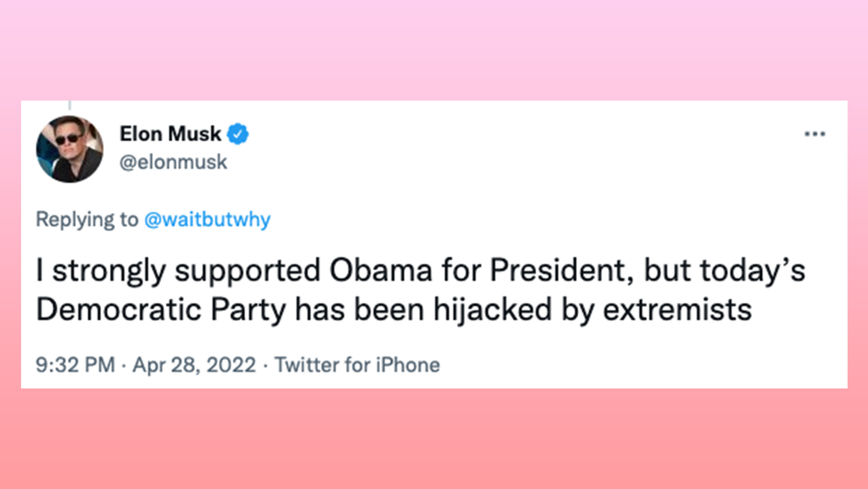The width and height of the screenshot is (868, 489).
Task: Click the 9:32 PM timestamp
Action: tap(76, 365)
